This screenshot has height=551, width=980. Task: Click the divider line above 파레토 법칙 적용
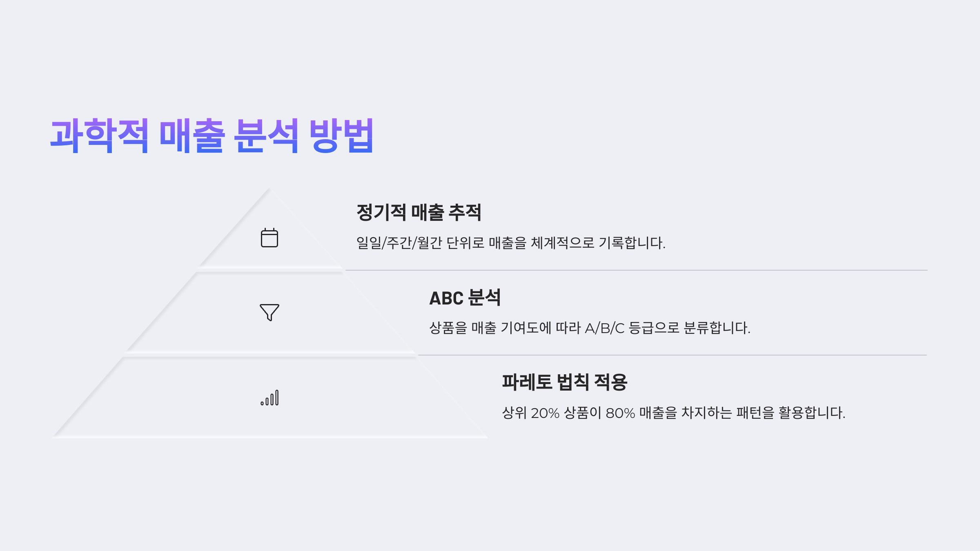click(673, 355)
